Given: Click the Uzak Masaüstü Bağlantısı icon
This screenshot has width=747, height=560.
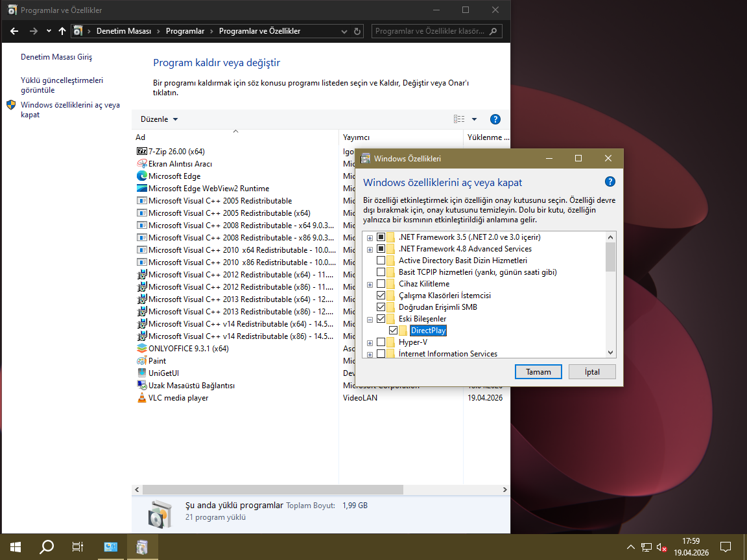Looking at the screenshot, I should pyautogui.click(x=142, y=386).
